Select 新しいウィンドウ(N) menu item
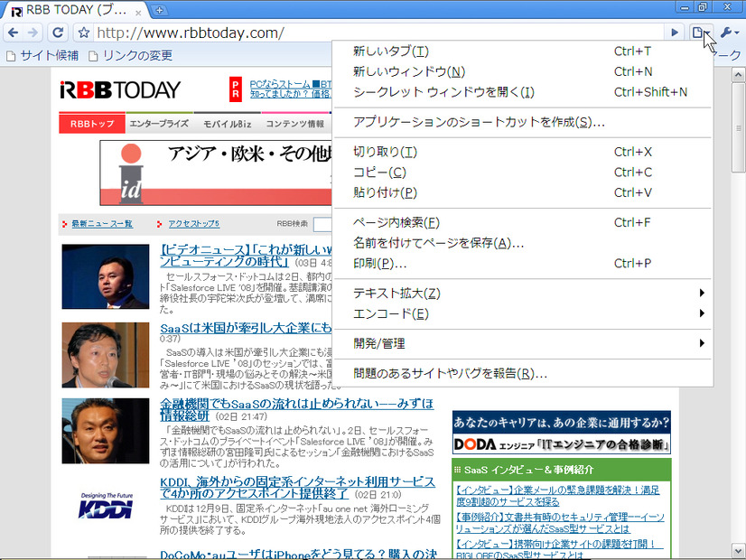Viewport: 746px width, 560px height. [522, 71]
